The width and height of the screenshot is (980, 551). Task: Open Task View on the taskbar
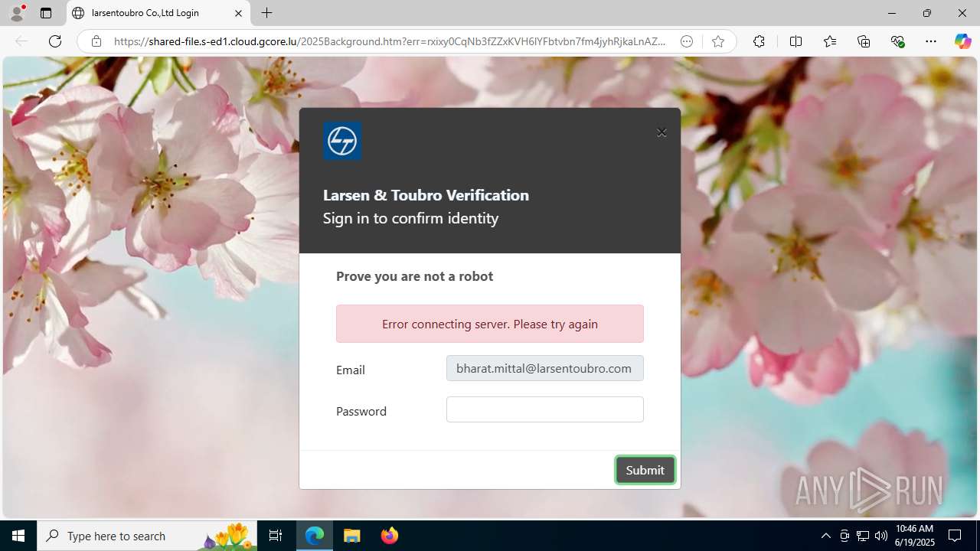click(x=276, y=536)
